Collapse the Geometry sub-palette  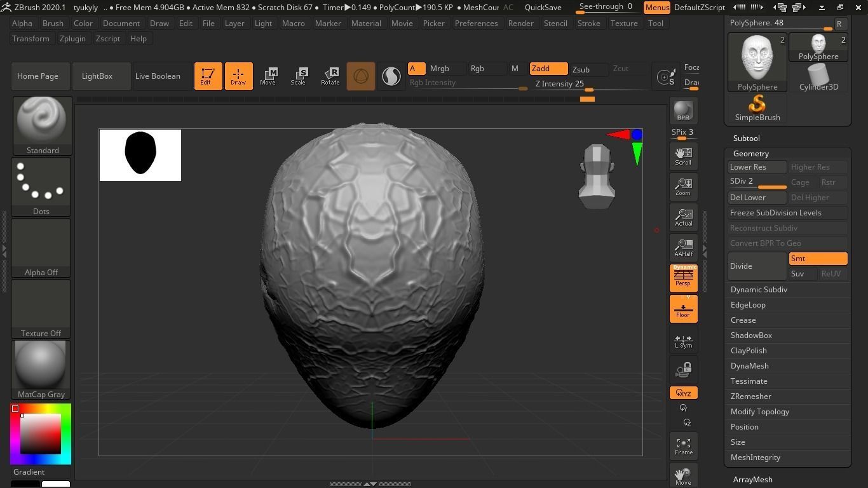tap(750, 154)
